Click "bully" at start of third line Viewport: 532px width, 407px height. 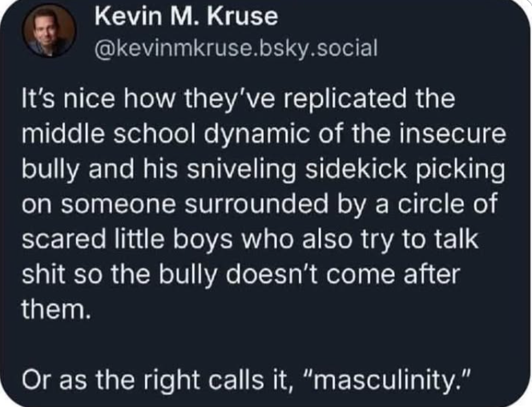[50, 169]
